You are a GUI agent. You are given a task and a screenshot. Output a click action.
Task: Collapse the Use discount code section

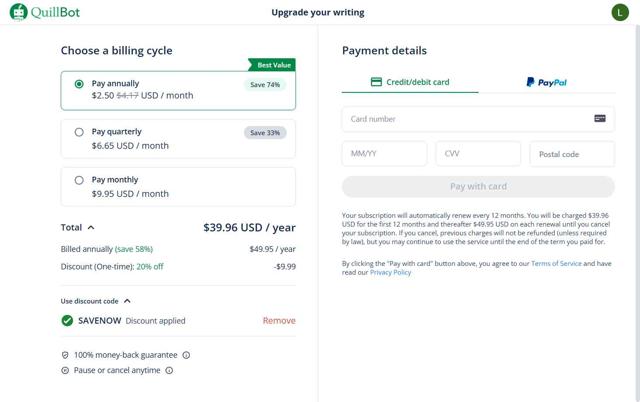click(x=127, y=301)
